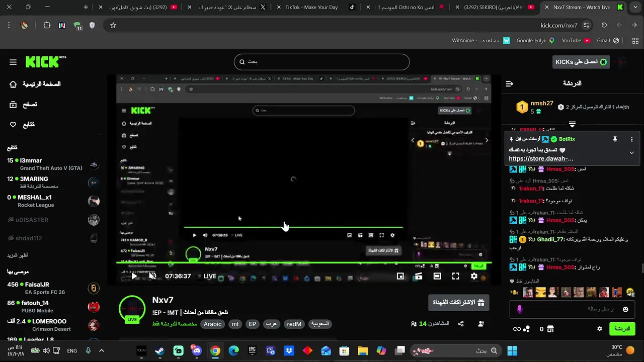Select the mt tag
The height and width of the screenshot is (362, 644).
pyautogui.click(x=235, y=324)
